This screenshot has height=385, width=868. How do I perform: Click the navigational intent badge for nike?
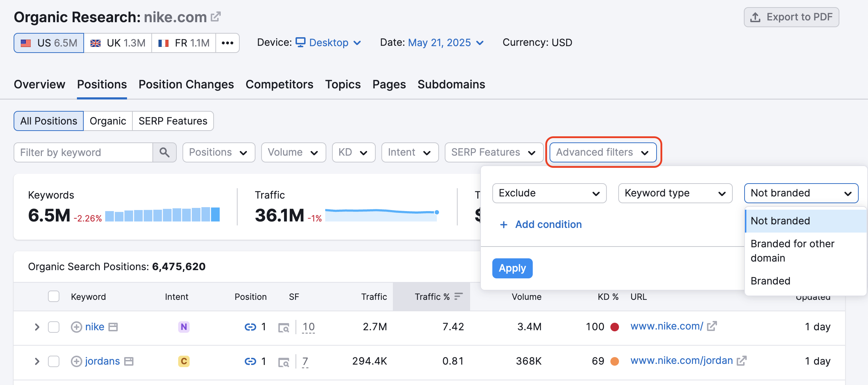click(184, 327)
